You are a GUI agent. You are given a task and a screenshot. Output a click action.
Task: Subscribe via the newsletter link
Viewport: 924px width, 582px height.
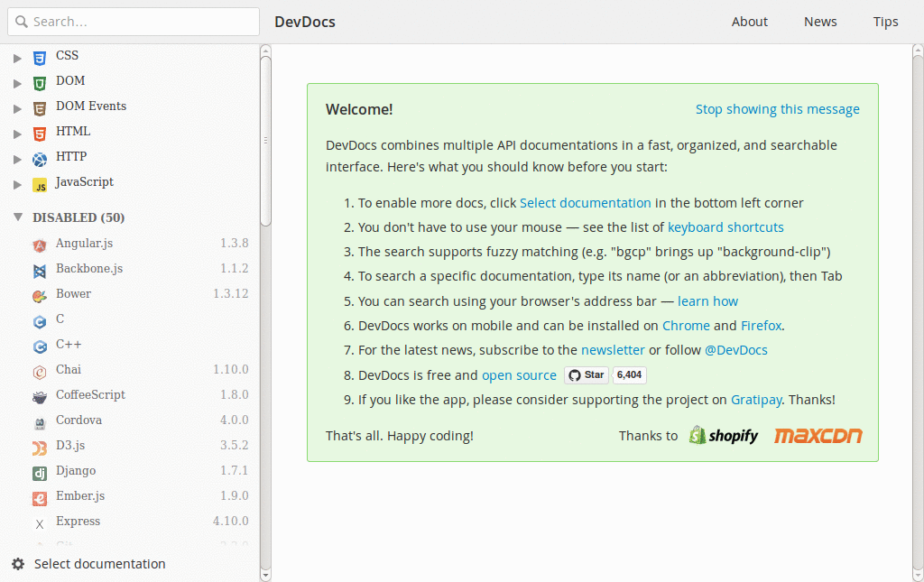[x=613, y=350]
